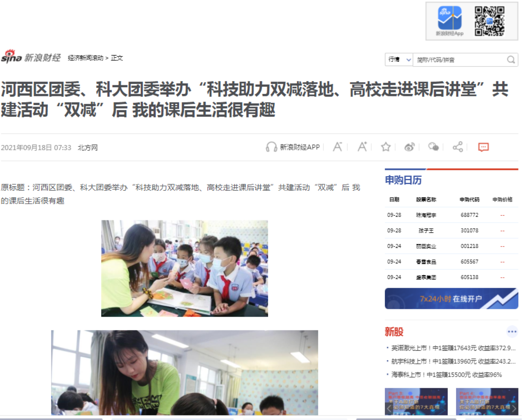Screen dimensions: 522x420
Task: Click the 简称/代码/拼音 search field
Action: (x=460, y=60)
